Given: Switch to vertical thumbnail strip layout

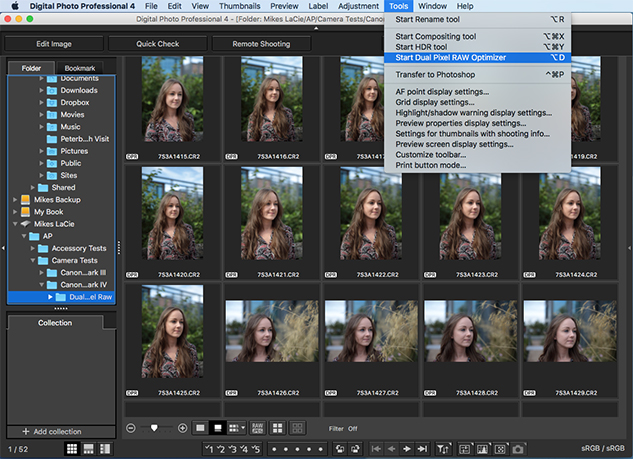Looking at the screenshot, I should [x=105, y=449].
